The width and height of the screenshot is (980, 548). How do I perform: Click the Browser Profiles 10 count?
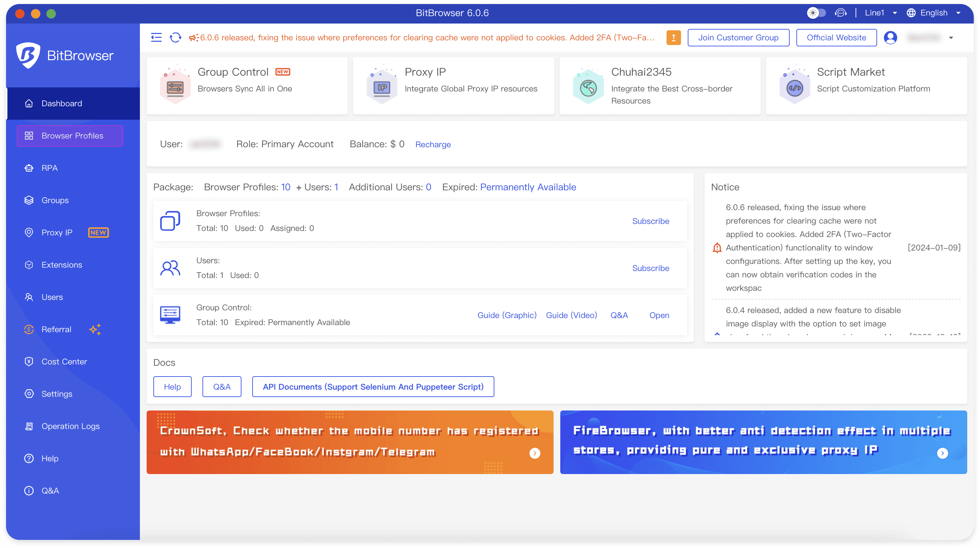pyautogui.click(x=285, y=187)
